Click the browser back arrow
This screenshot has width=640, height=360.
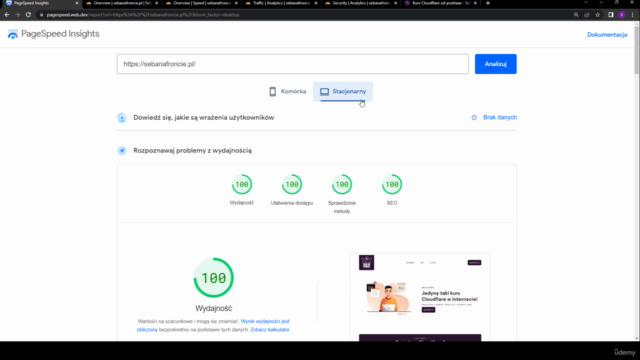point(7,15)
